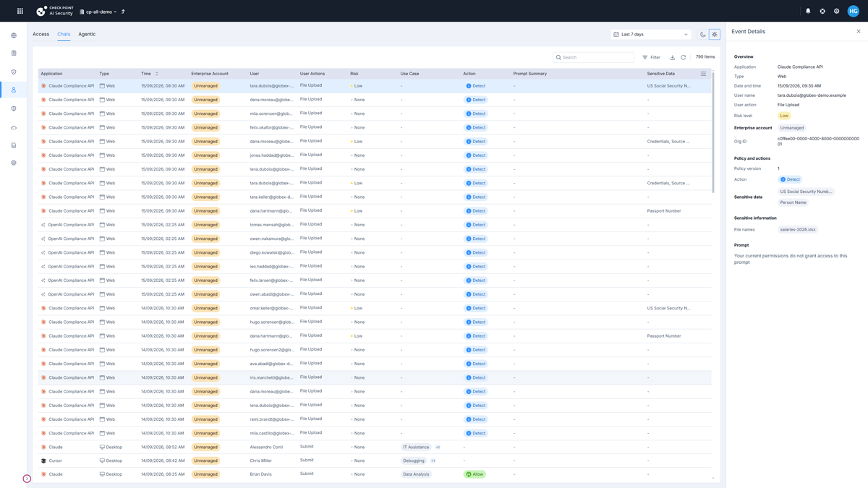Click the magnifier icon in search box
The width and height of the screenshot is (868, 488).
tap(558, 57)
